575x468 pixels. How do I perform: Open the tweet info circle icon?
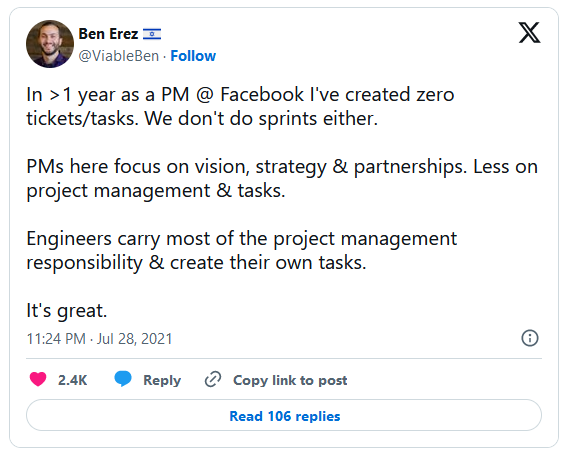click(530, 338)
